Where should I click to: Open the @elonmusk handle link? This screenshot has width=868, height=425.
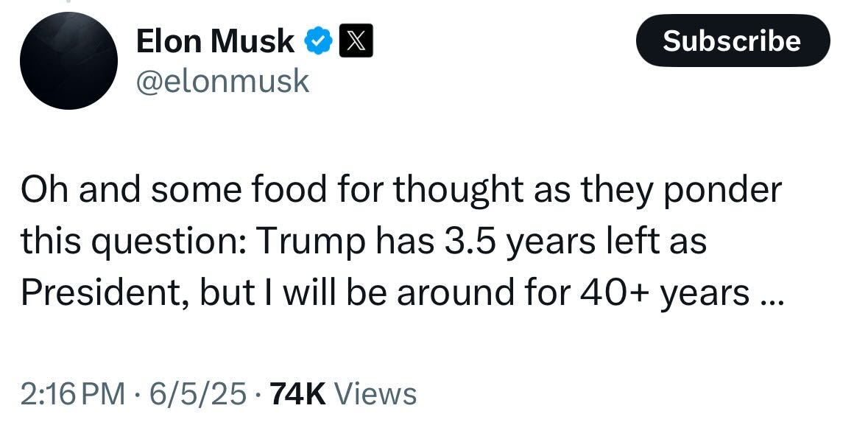click(222, 81)
